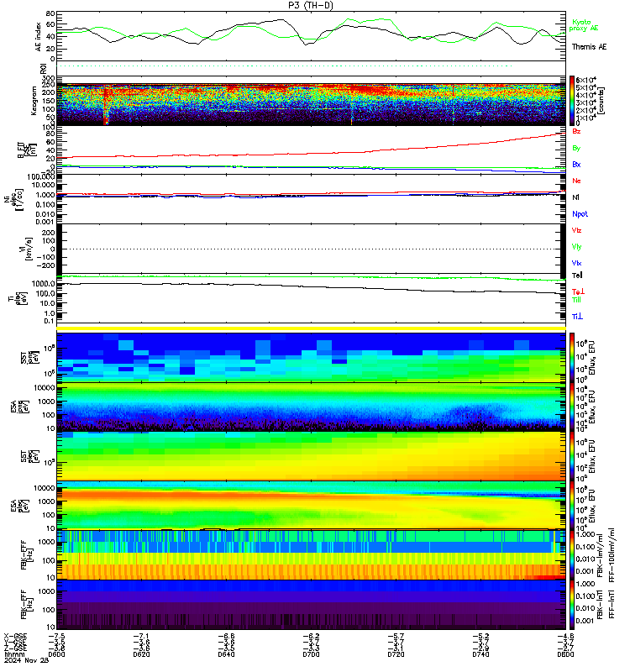Viewport: 630px width, 672px height.
Task: Click the 0800 time tick label
Action: 565,654
